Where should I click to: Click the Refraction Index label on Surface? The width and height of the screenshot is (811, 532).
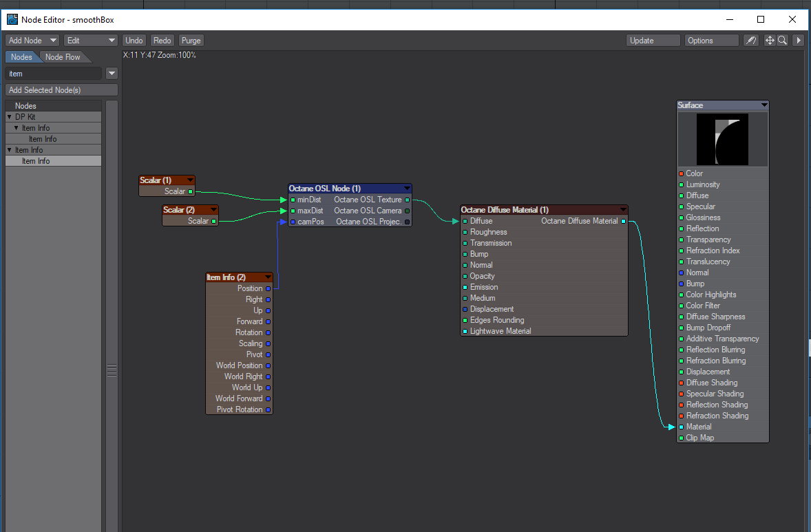[713, 251]
